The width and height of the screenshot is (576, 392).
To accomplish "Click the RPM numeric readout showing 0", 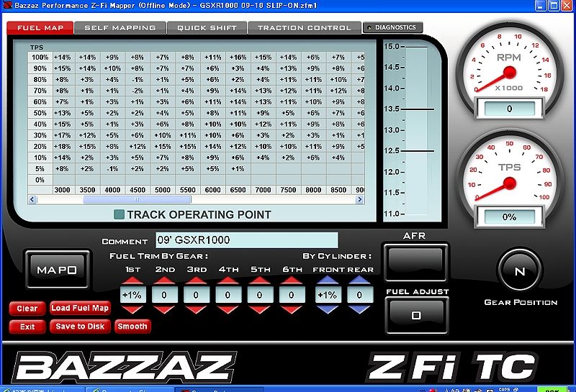I will point(509,109).
